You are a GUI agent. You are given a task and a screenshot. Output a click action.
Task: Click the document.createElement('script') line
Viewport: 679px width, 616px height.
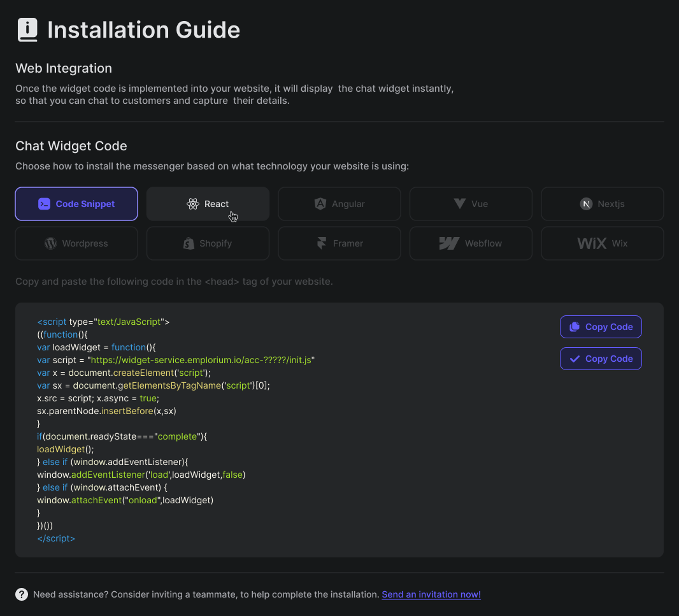point(124,373)
